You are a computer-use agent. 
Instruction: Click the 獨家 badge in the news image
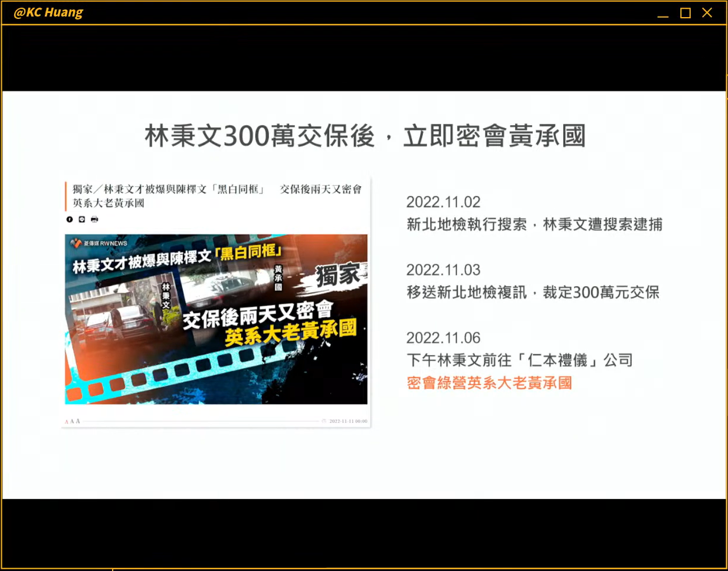(x=337, y=275)
